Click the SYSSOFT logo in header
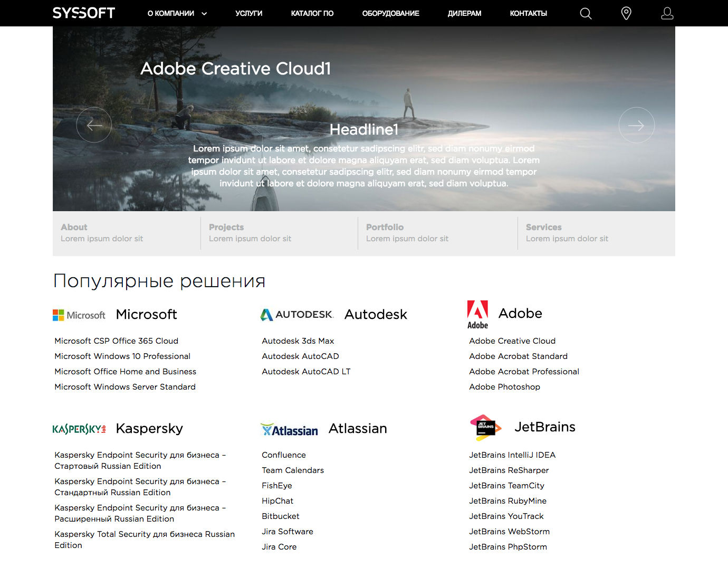The width and height of the screenshot is (728, 567). (x=84, y=13)
